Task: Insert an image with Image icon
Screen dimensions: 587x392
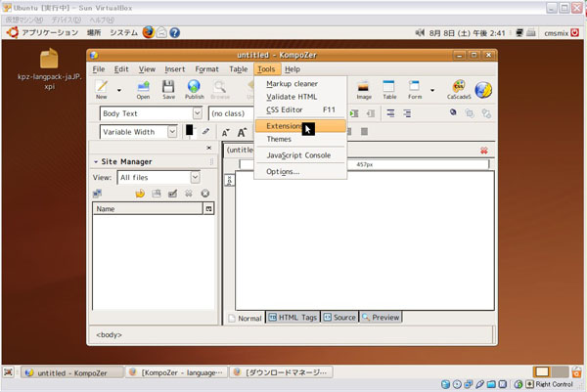Action: [364, 89]
